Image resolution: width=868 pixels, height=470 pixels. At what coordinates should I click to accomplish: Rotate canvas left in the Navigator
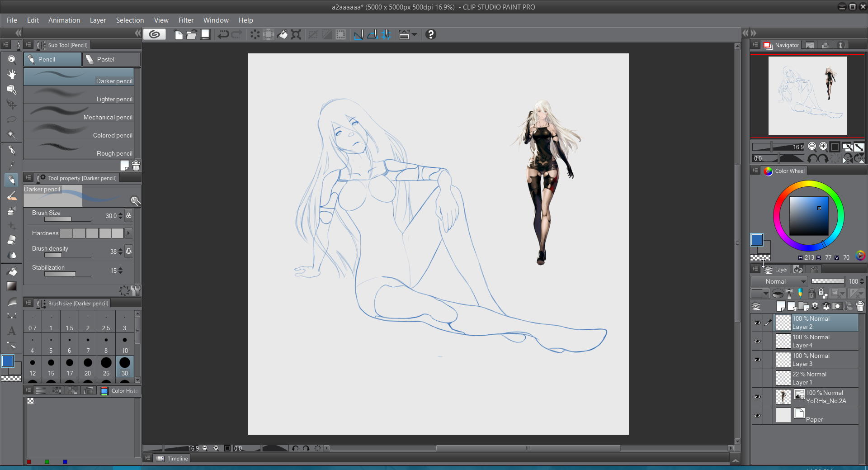pyautogui.click(x=812, y=158)
